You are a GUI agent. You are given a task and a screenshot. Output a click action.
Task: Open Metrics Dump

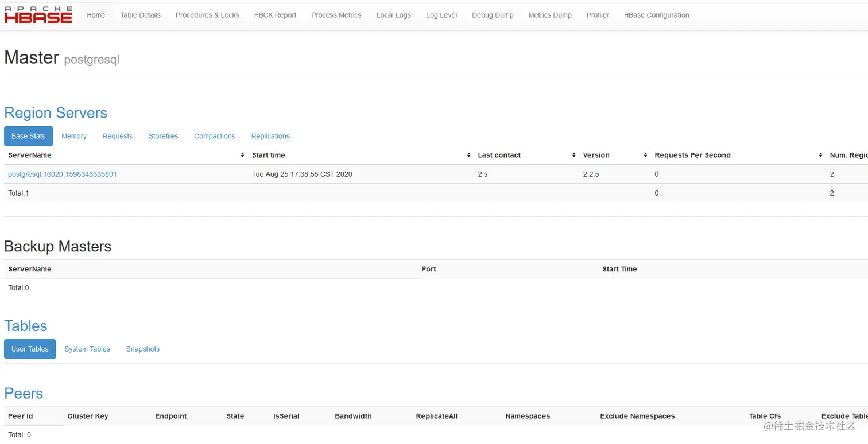[x=550, y=15]
